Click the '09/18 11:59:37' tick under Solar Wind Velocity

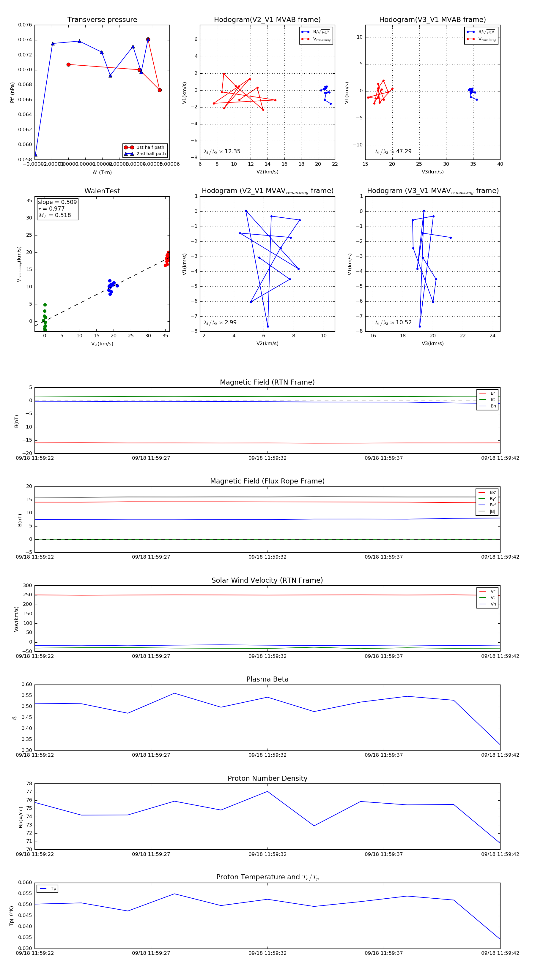[383, 656]
